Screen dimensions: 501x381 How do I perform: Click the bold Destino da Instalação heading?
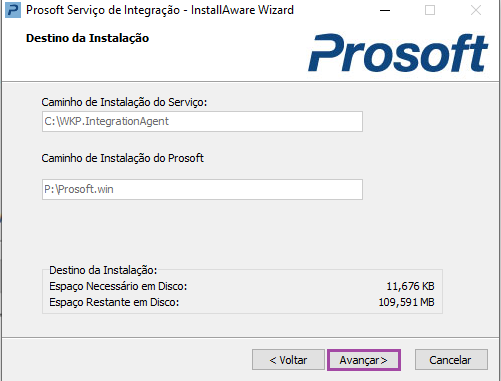click(x=87, y=38)
